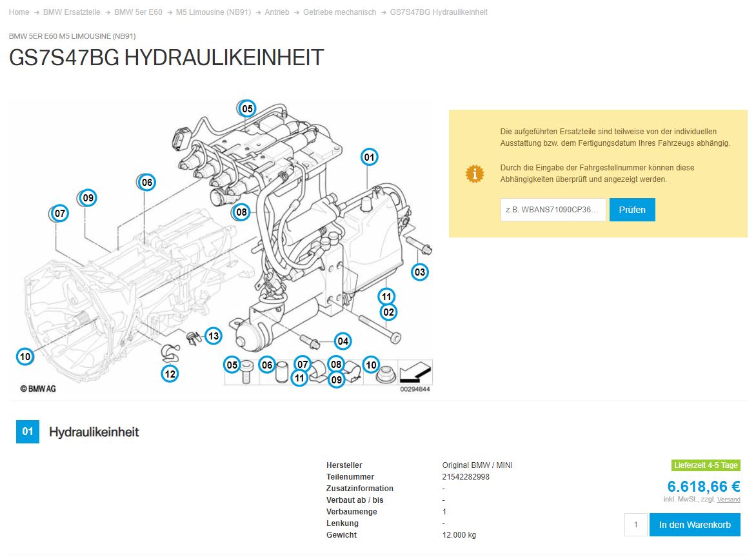Select callout 03 next to the flange bolt
756x557 pixels.
[420, 272]
